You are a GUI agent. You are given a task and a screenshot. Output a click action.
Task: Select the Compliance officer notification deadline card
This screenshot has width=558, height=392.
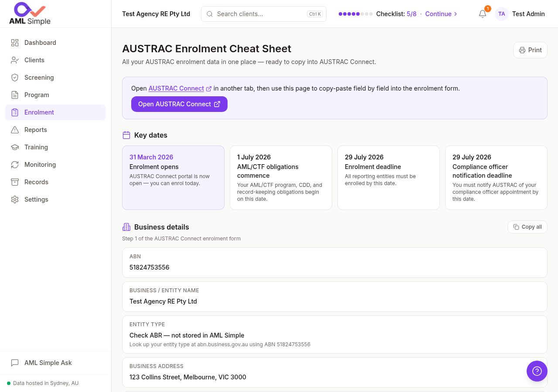(496, 178)
